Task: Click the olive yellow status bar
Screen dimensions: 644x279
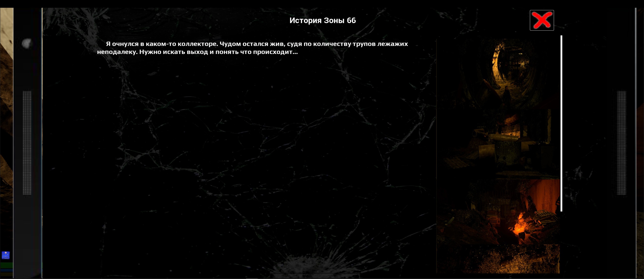Action: click(6, 274)
